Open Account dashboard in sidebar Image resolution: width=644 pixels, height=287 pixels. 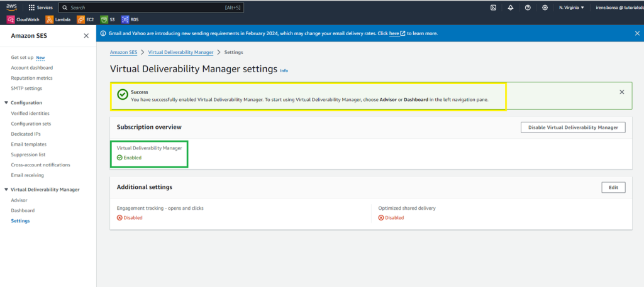(x=32, y=68)
